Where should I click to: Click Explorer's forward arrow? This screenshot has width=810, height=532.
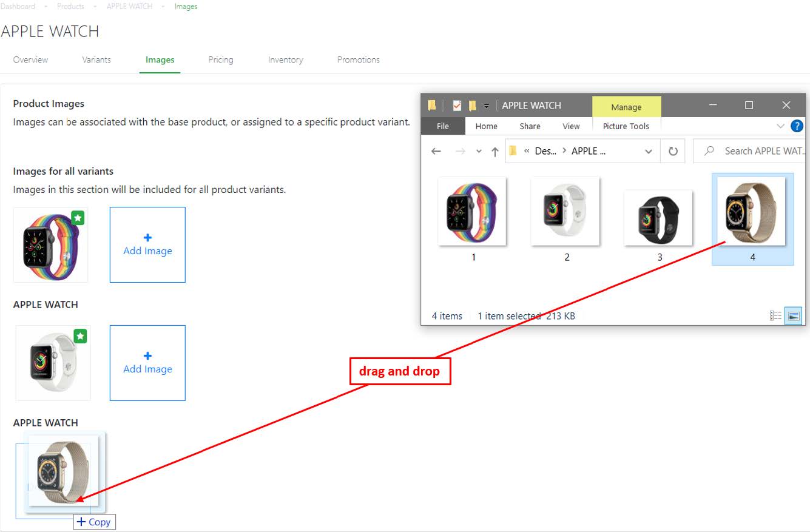pos(461,151)
